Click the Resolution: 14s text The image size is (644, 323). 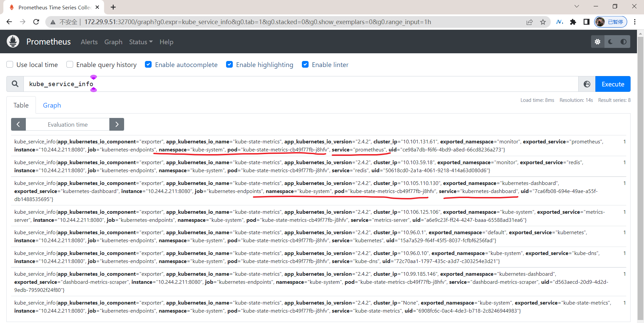(576, 100)
